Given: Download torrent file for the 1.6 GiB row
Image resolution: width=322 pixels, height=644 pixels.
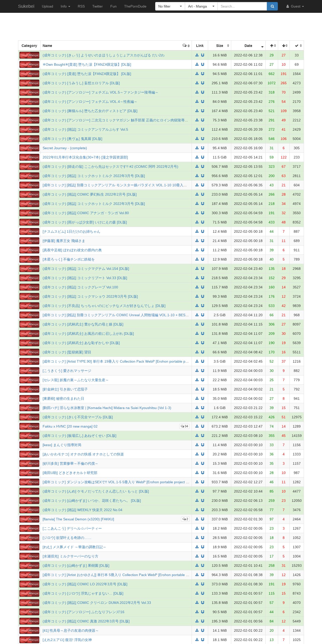Looking at the screenshot, I should pos(197,408).
